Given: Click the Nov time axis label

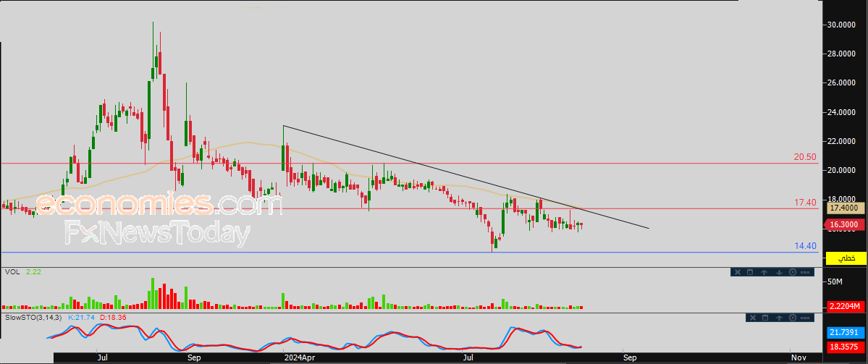Looking at the screenshot, I should 798,358.
